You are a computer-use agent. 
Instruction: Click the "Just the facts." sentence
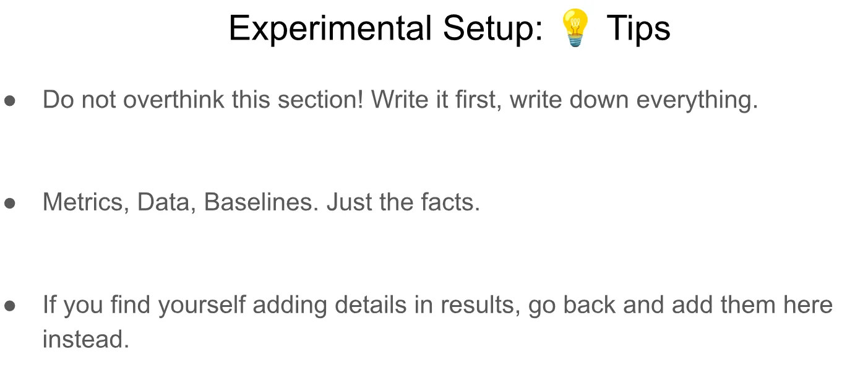403,202
